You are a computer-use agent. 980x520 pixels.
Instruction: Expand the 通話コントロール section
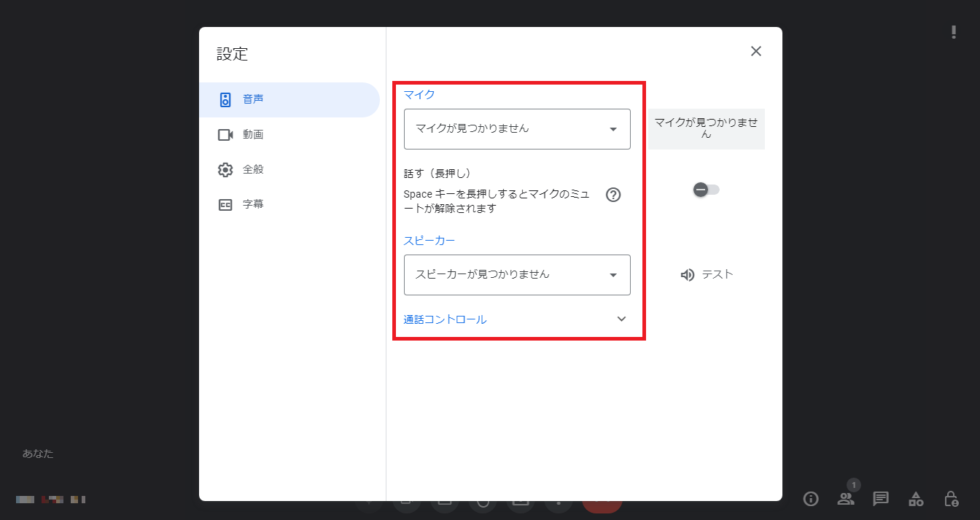pyautogui.click(x=621, y=319)
